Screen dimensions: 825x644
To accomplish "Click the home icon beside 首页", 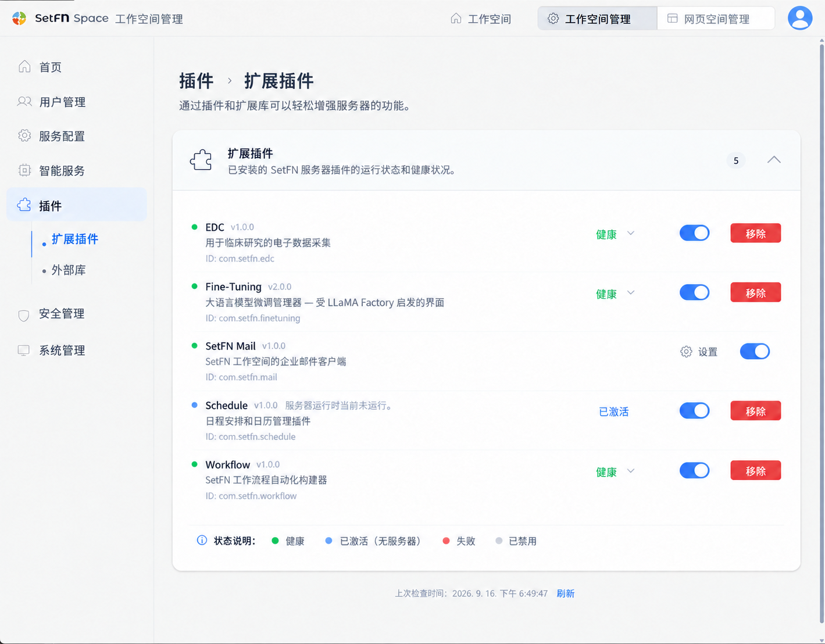I will click(x=24, y=67).
